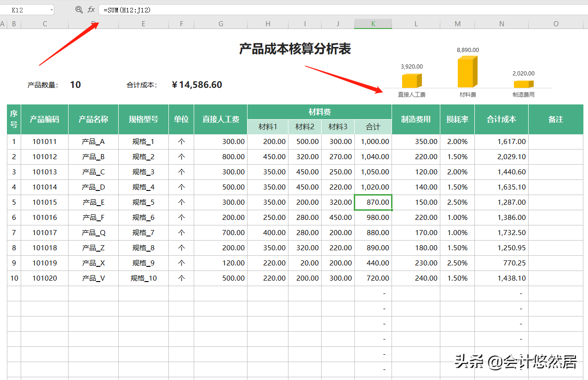Select column A header

click(3, 23)
